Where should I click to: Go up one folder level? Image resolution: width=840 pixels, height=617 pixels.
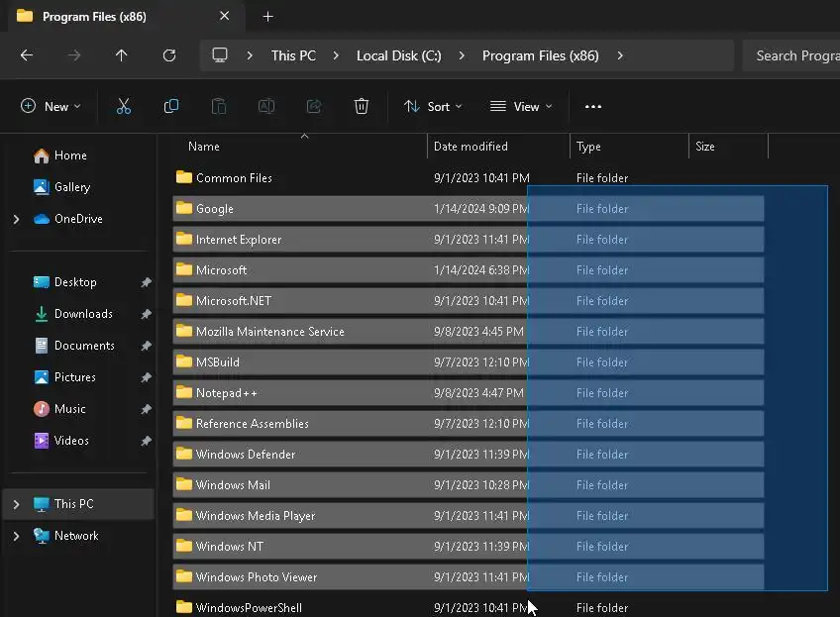[122, 55]
